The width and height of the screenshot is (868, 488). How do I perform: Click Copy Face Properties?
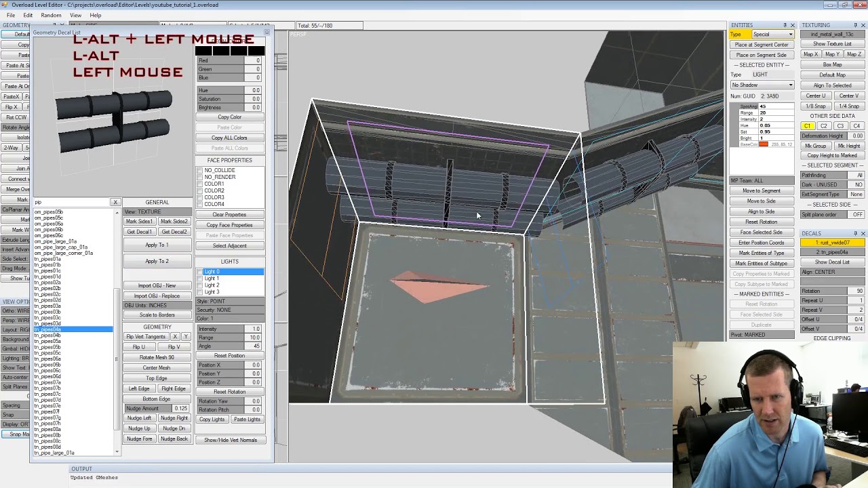point(229,225)
